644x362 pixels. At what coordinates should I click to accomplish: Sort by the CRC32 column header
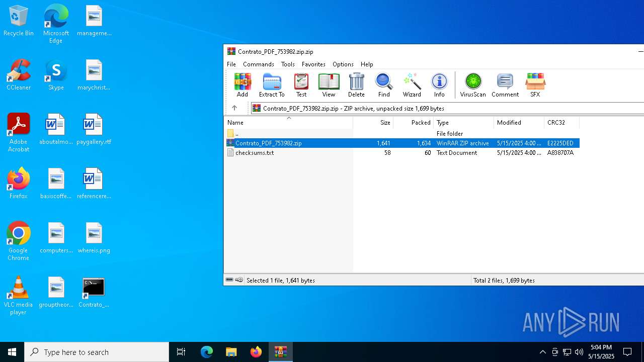pos(562,123)
